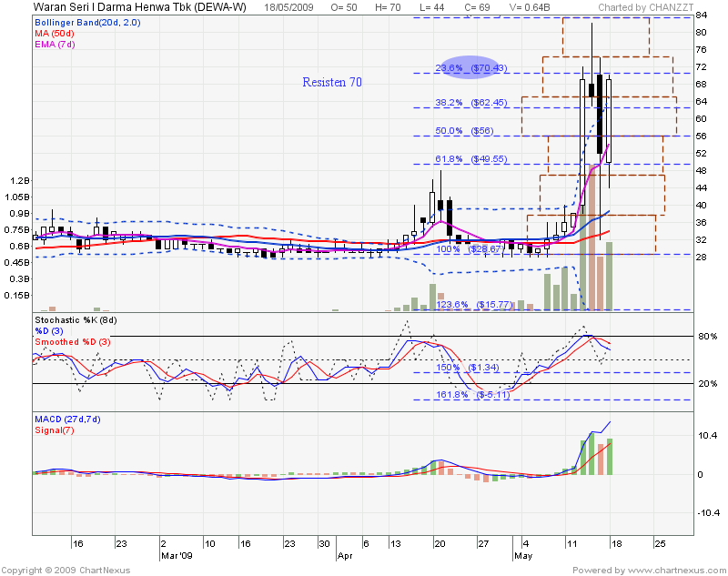
Task: Click the '150% ($1.34)' Fibonacci label
Action: (467, 368)
